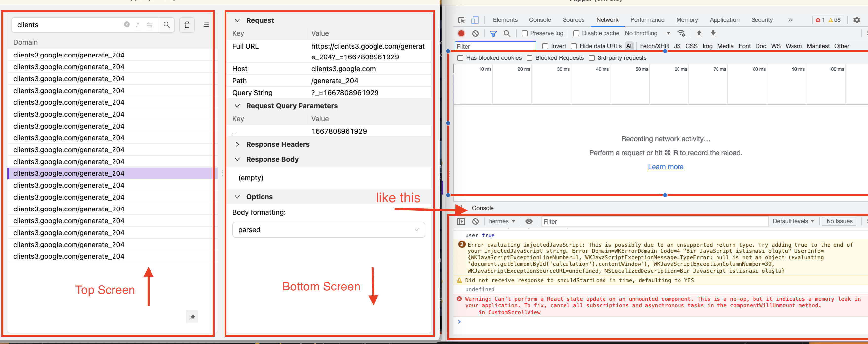Enable the Disable cache checkbox
This screenshot has height=344, width=868.
point(576,33)
